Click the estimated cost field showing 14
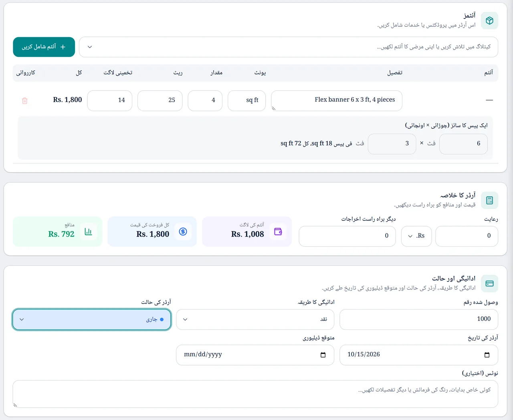Screen dimensions: 513x420 110,100
